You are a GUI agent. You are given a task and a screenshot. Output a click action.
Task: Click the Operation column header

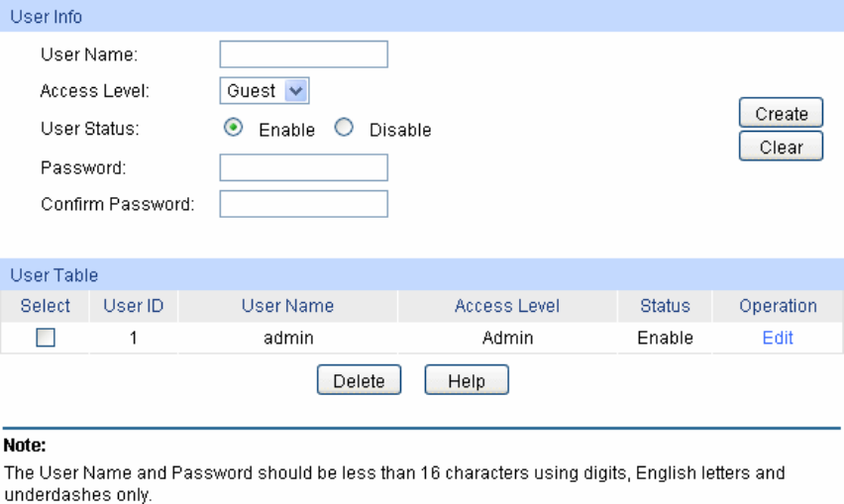click(x=778, y=306)
